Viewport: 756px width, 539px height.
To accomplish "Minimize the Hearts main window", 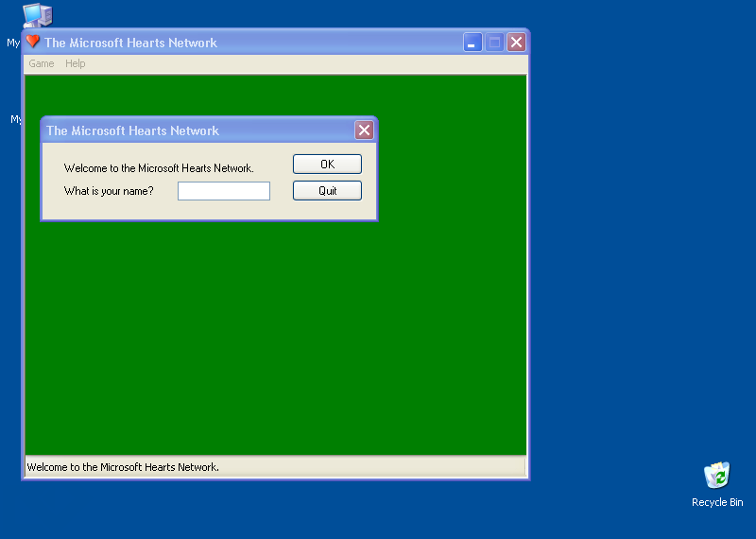I will point(472,43).
